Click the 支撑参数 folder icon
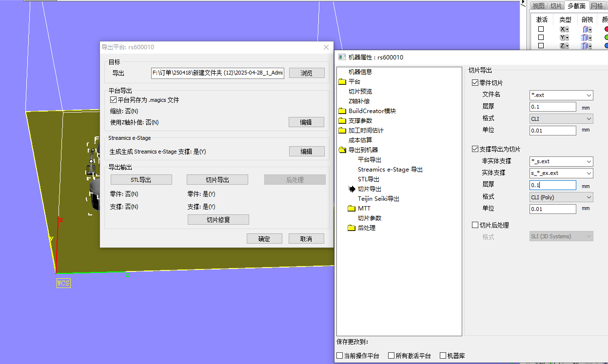608x364 pixels. tap(342, 121)
